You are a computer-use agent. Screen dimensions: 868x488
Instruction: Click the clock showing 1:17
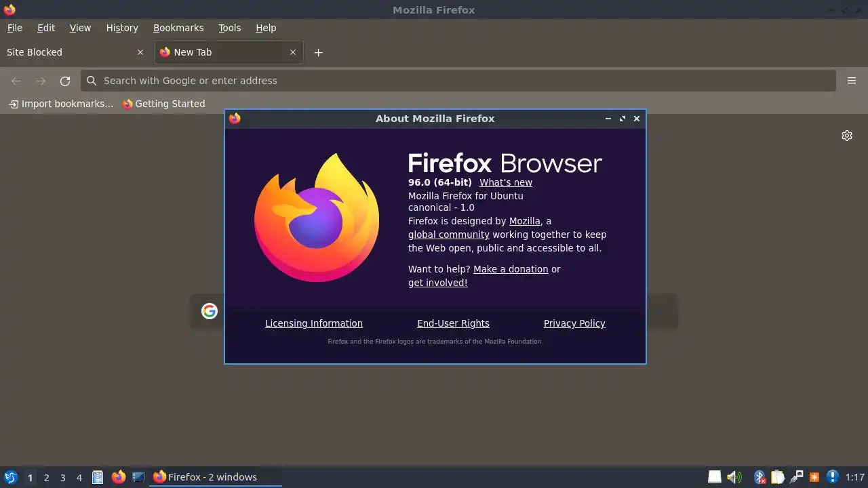click(855, 477)
